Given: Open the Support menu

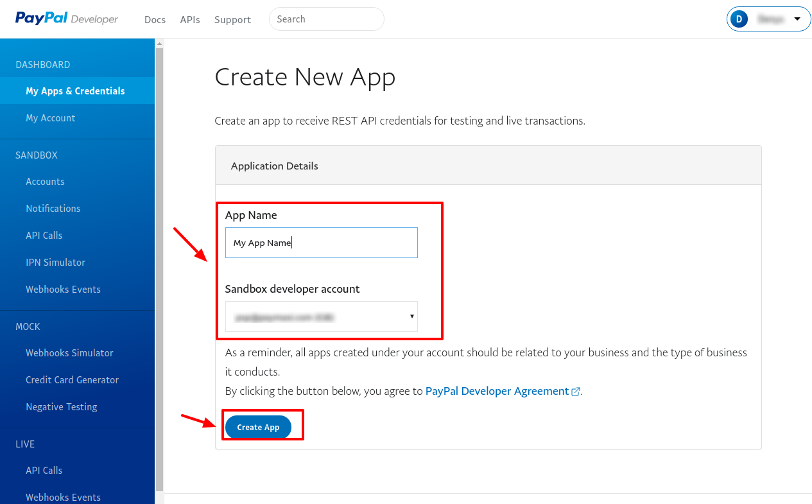Looking at the screenshot, I should (232, 19).
